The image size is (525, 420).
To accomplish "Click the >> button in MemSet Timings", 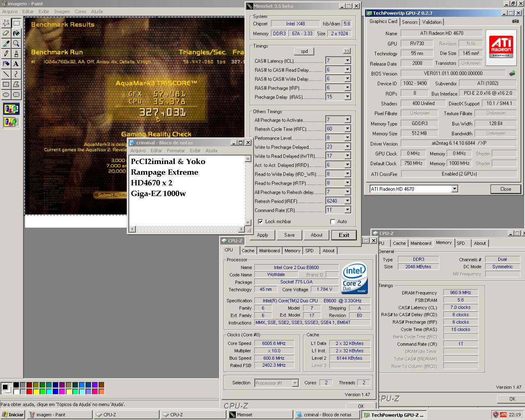I will click(347, 51).
